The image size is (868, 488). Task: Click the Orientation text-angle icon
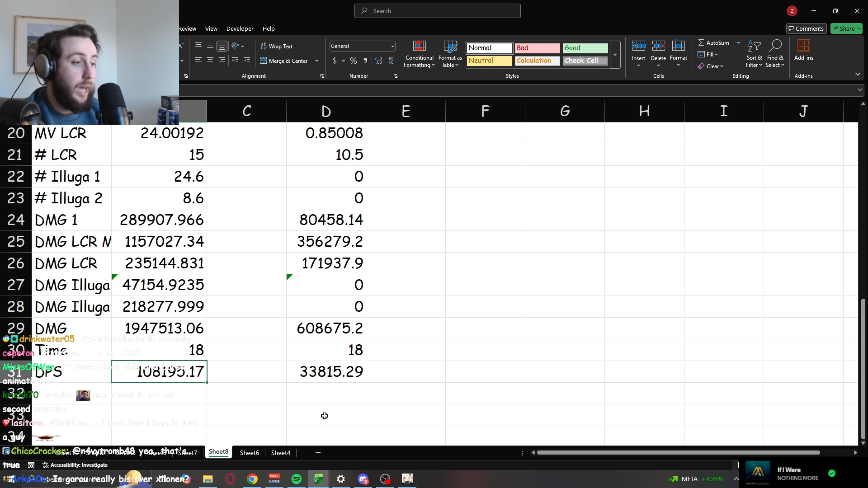(x=235, y=46)
